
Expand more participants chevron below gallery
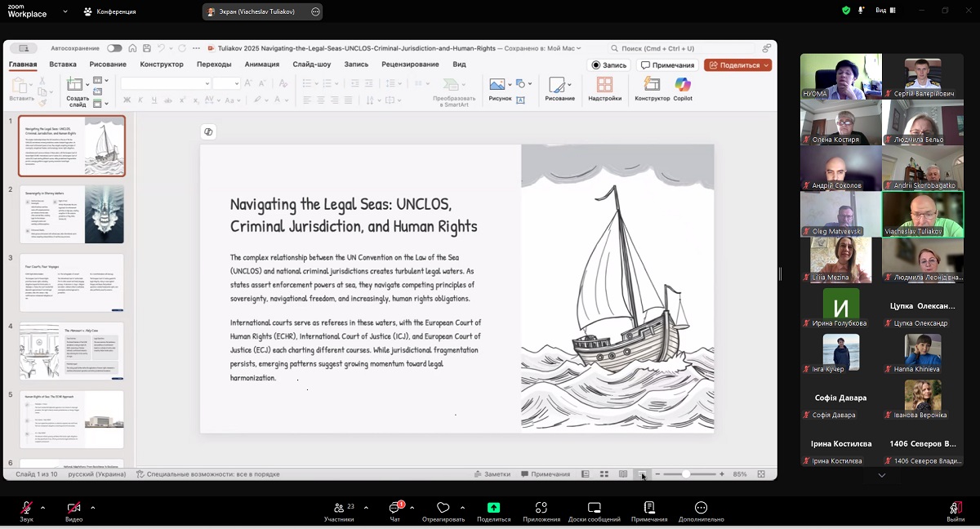[x=882, y=475]
